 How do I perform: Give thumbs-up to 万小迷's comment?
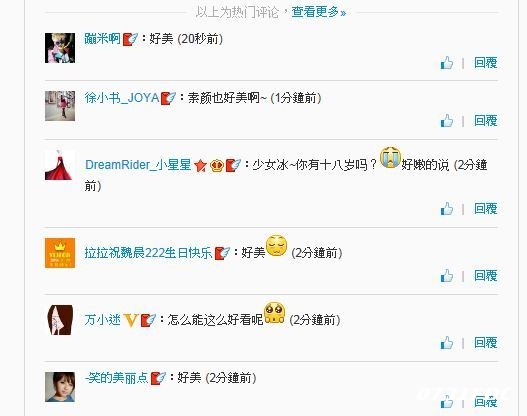pyautogui.click(x=447, y=343)
